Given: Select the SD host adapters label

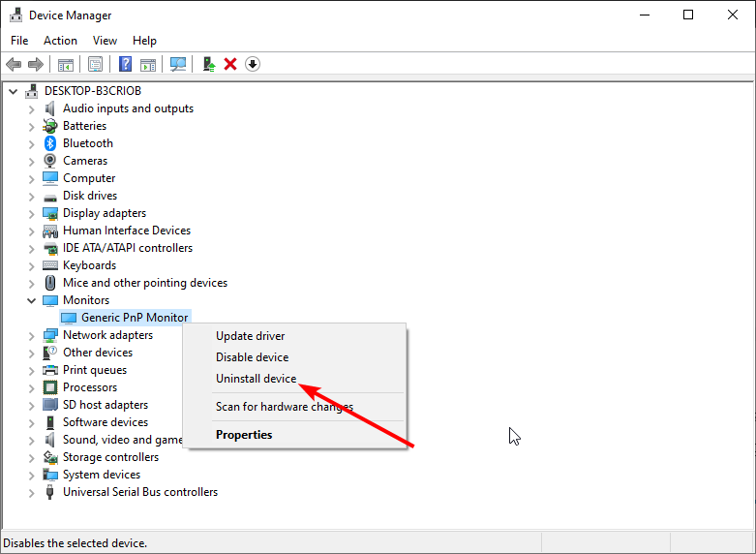Looking at the screenshot, I should pyautogui.click(x=106, y=405).
